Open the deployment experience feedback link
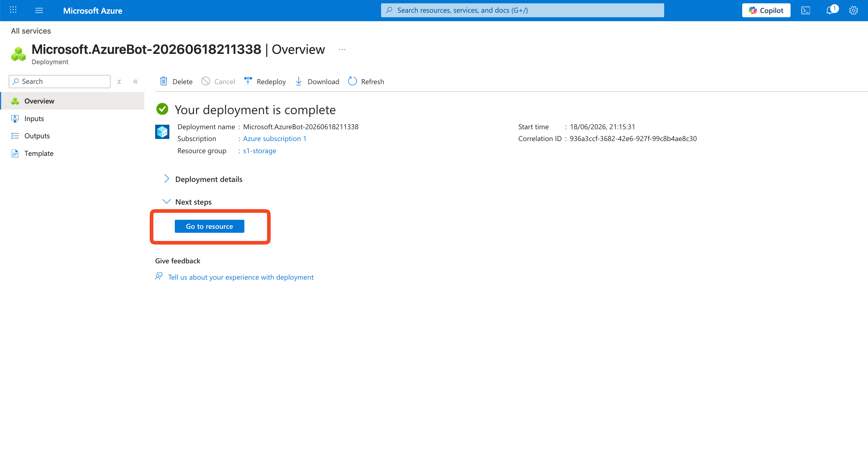This screenshot has width=868, height=451. coord(240,277)
